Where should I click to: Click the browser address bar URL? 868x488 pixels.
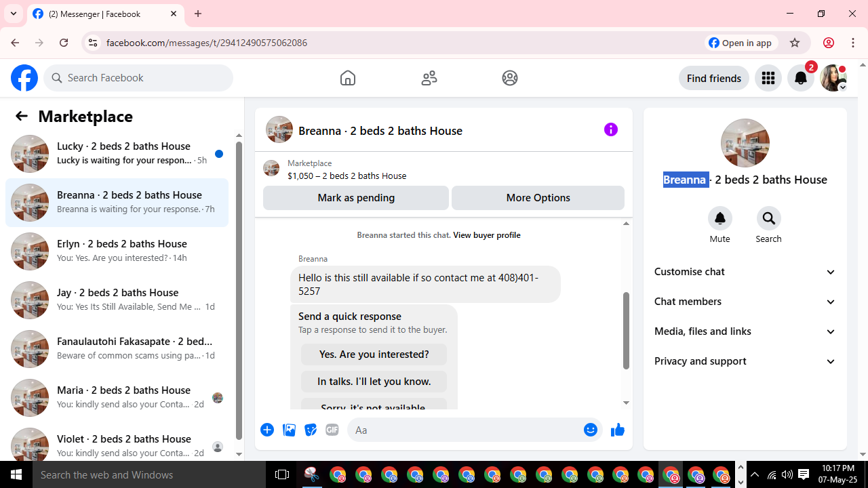207,43
